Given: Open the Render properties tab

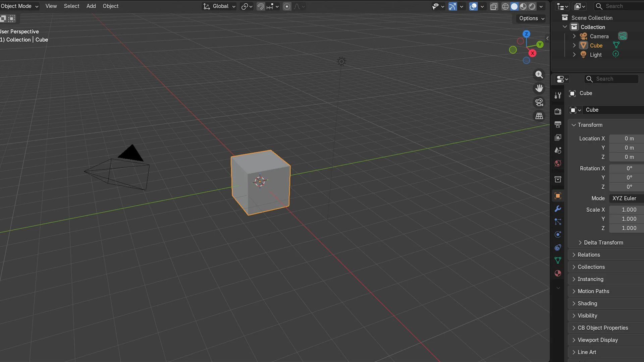Looking at the screenshot, I should (558, 111).
